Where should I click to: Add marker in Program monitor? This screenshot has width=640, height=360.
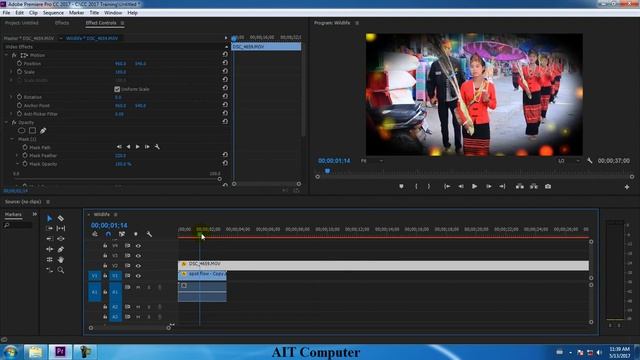click(402, 187)
